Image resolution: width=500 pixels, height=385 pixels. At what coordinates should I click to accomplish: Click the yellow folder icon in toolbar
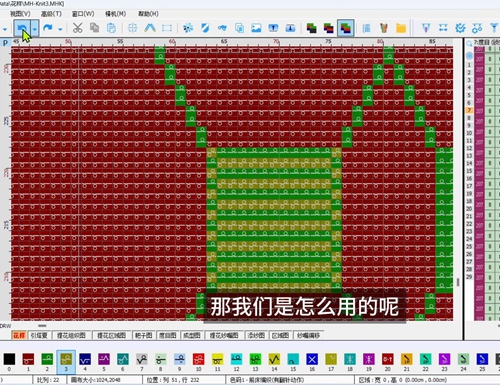pyautogui.click(x=401, y=28)
